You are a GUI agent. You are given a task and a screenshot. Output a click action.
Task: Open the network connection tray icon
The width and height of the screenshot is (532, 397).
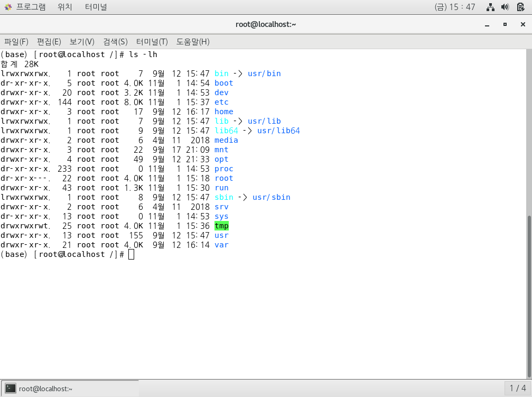coord(490,7)
